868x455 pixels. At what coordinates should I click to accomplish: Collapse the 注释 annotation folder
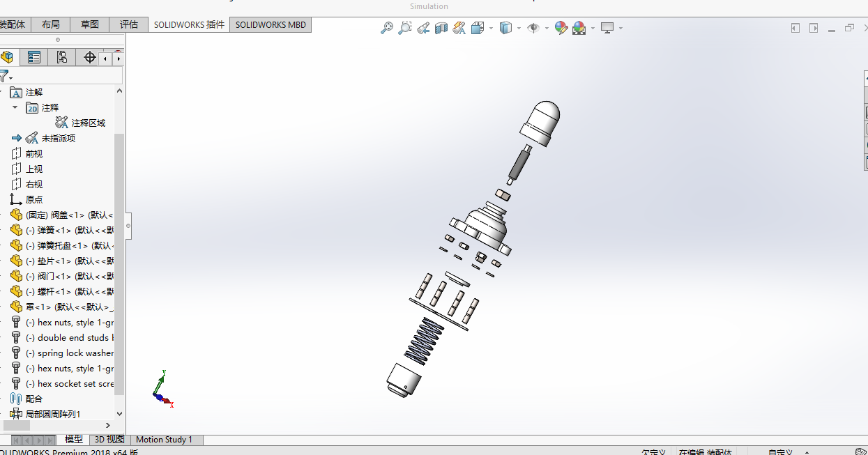click(15, 108)
